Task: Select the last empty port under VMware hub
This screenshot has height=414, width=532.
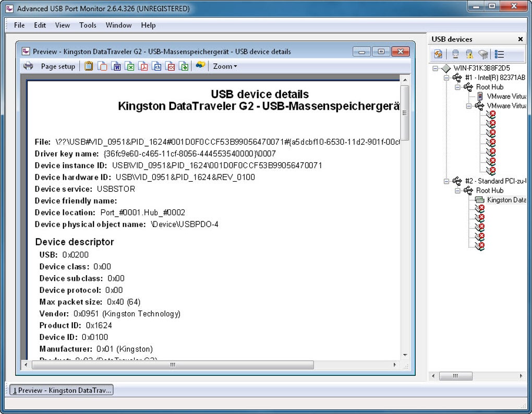Action: tap(491, 171)
